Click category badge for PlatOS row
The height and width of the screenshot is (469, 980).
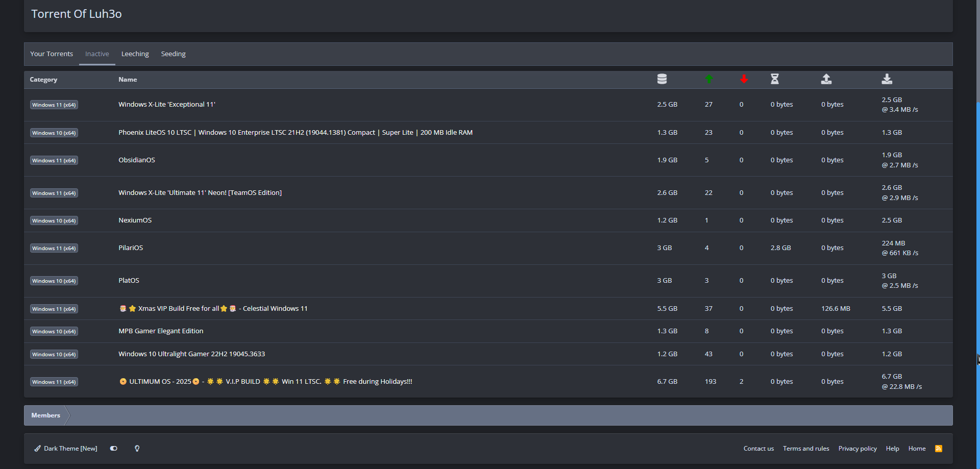[54, 281]
